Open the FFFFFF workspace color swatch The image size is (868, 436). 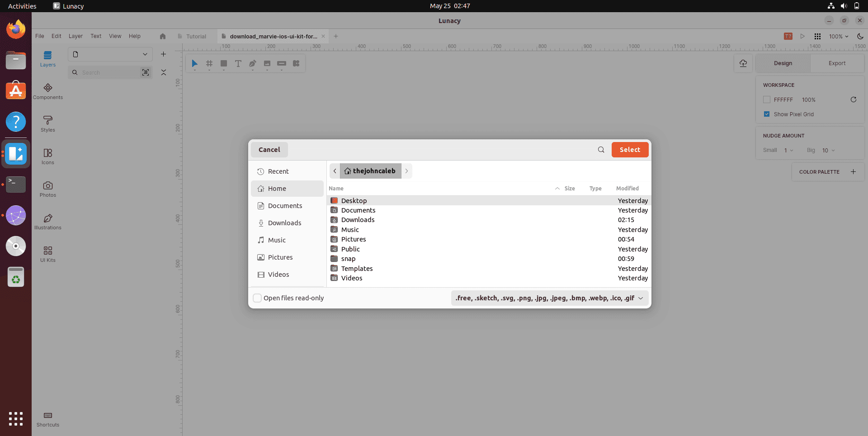pos(767,100)
